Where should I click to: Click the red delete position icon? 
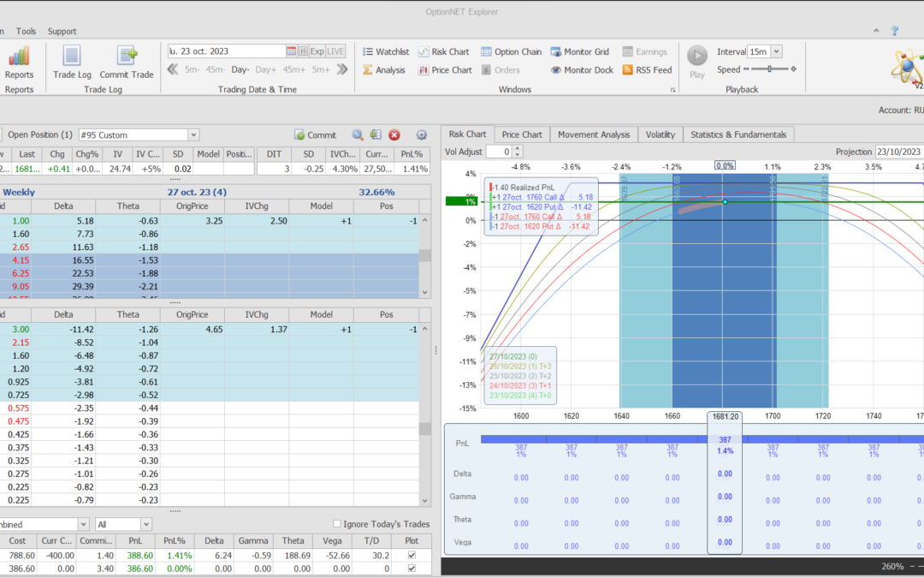pyautogui.click(x=394, y=134)
